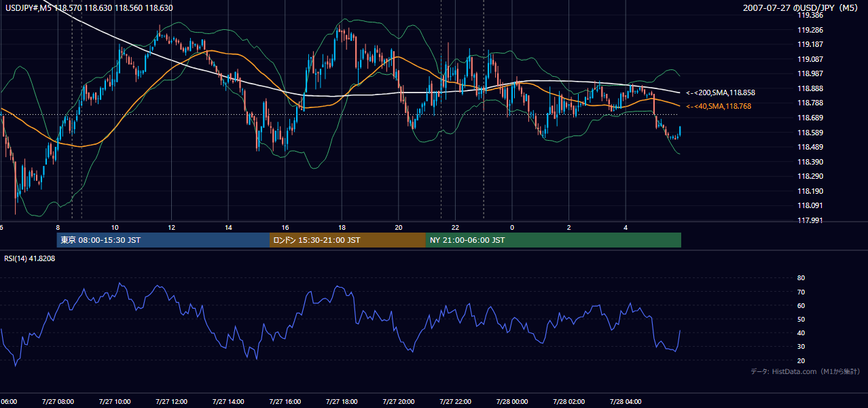
Task: Click the 119.187 price axis label
Action: (810, 45)
